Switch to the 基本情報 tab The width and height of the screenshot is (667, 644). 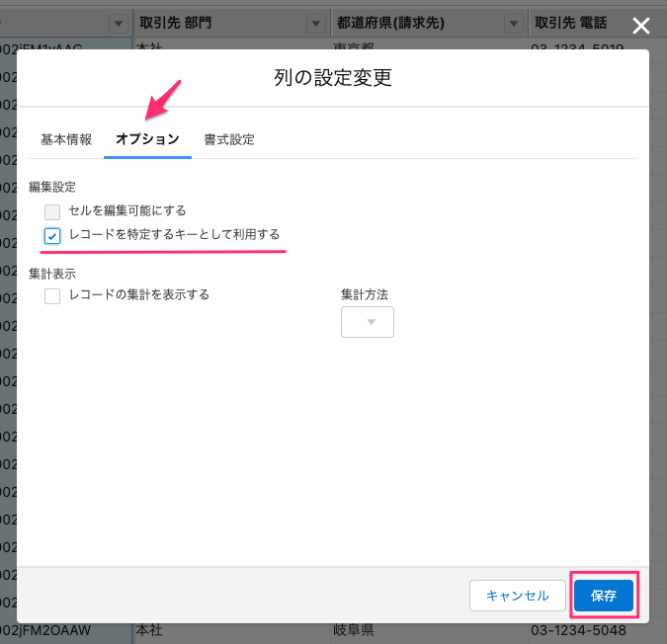tap(66, 139)
